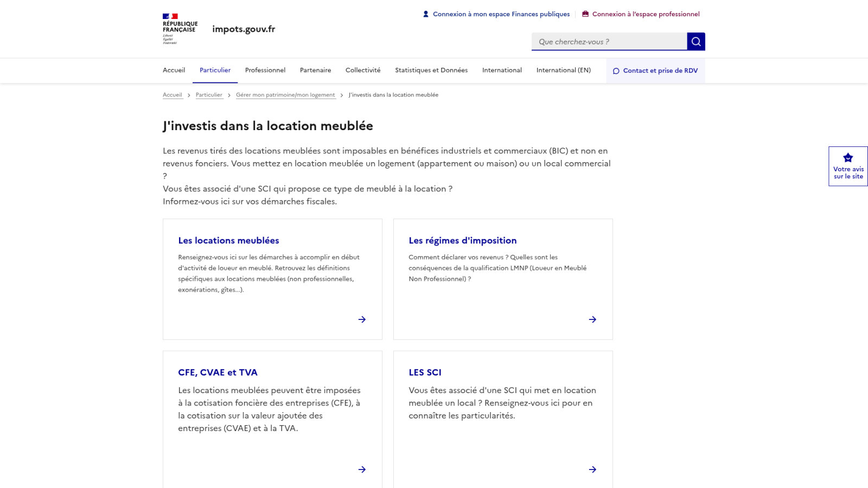
Task: Click arrow icon in Les locations meublées card
Action: 362,319
